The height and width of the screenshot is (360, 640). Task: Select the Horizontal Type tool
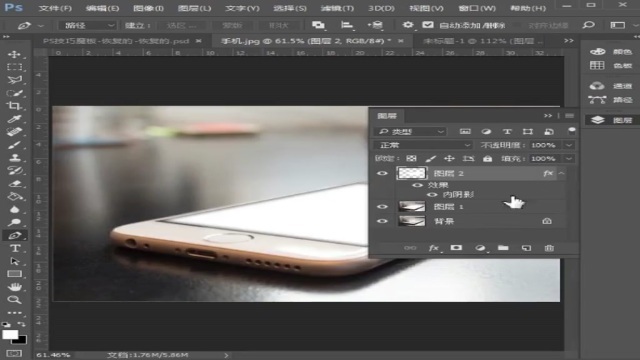15,248
